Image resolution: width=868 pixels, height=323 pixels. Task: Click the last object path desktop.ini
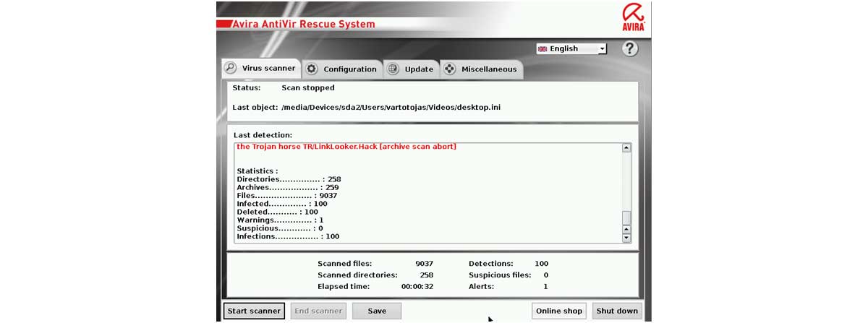click(x=391, y=107)
